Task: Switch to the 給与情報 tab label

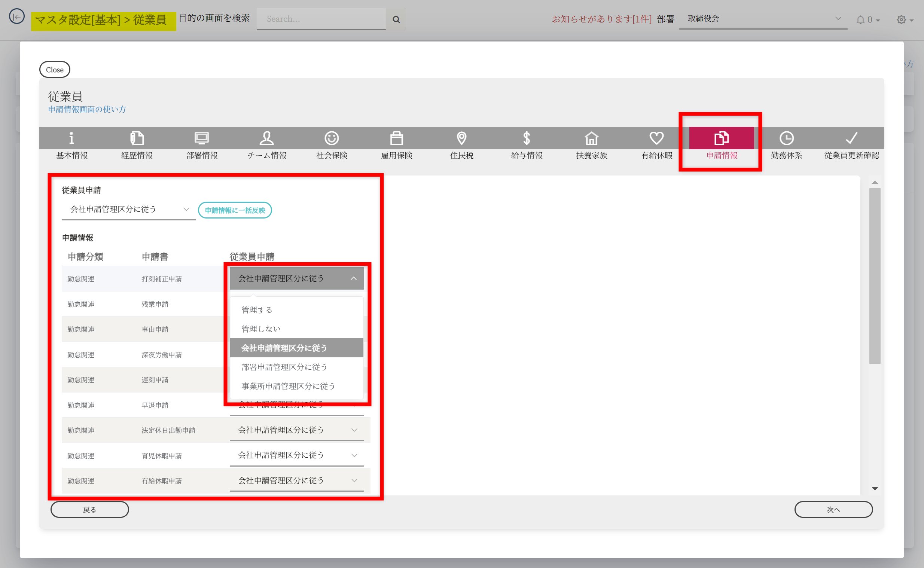Action: [x=527, y=156]
